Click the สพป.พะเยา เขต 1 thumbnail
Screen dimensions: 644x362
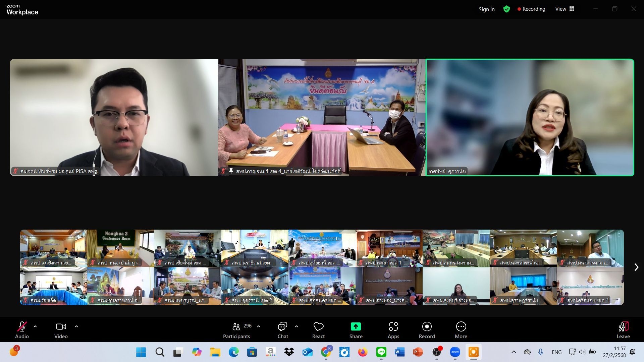point(389,248)
